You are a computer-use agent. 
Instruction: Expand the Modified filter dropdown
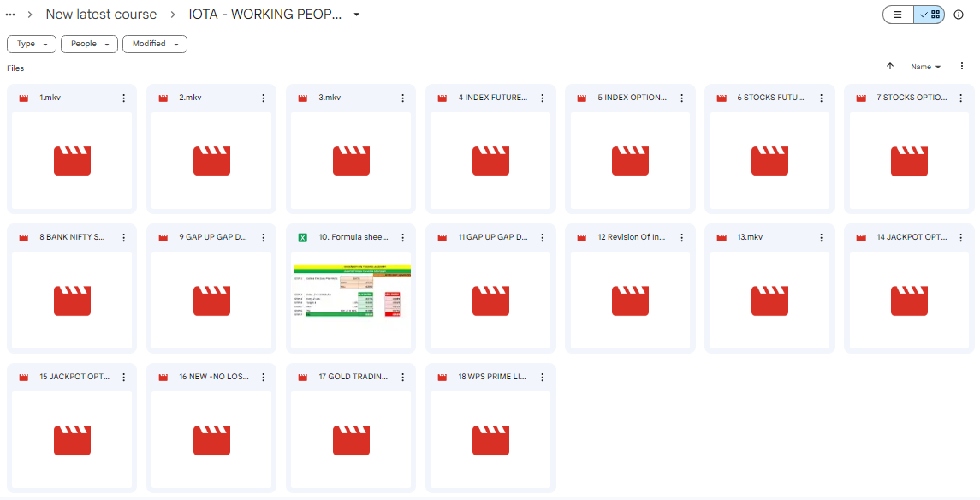(x=154, y=44)
